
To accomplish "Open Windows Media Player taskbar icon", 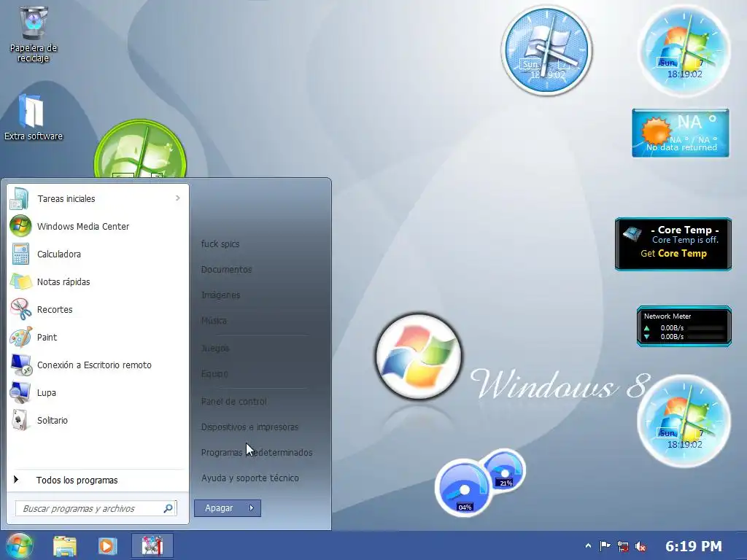I will point(108,545).
